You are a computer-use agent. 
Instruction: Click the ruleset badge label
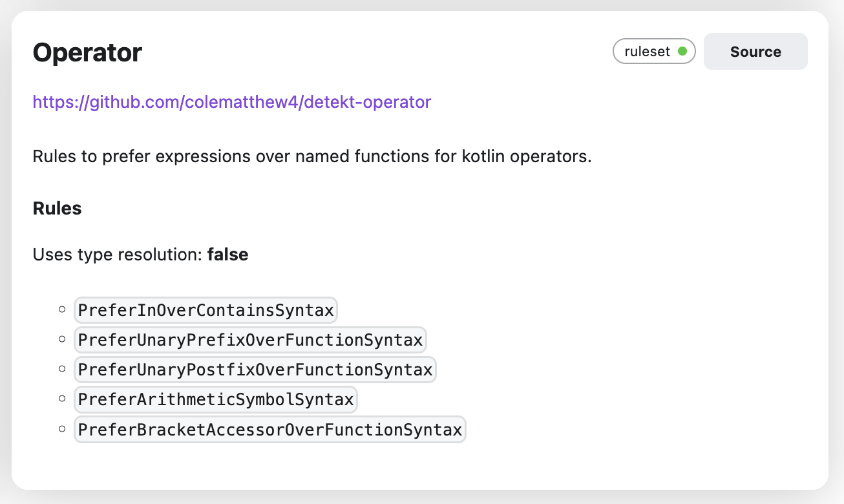(x=647, y=52)
